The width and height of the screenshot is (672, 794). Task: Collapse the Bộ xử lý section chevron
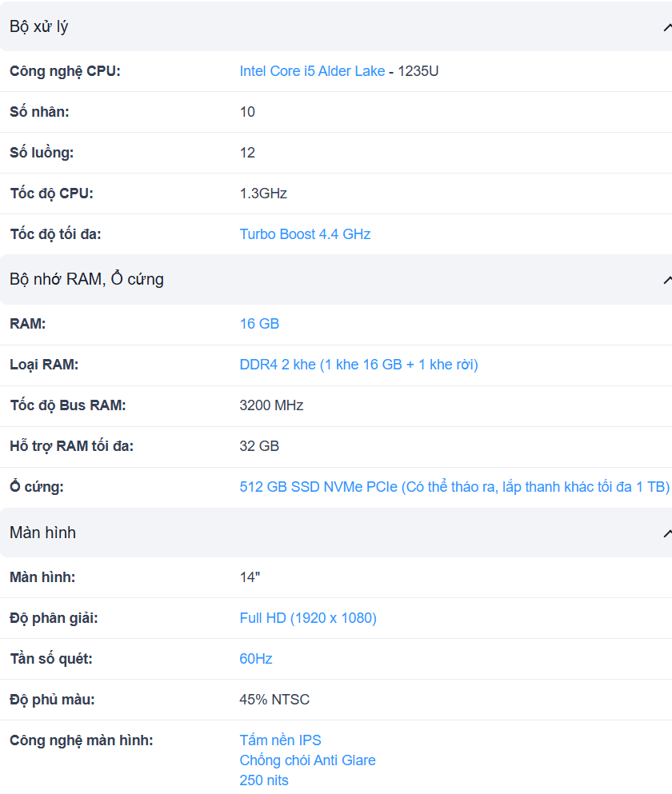(667, 27)
